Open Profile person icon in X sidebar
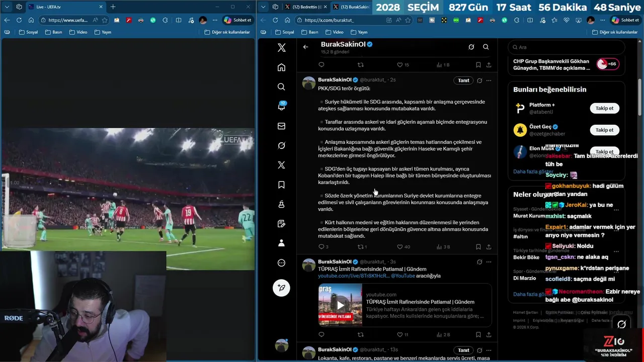The width and height of the screenshot is (644, 362). point(281,243)
